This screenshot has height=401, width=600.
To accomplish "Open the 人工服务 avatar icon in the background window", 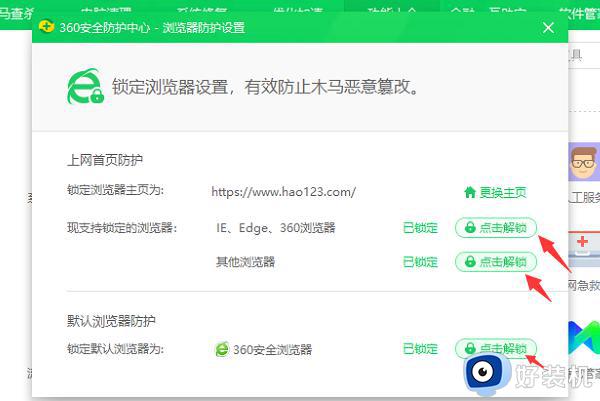I will tap(584, 162).
